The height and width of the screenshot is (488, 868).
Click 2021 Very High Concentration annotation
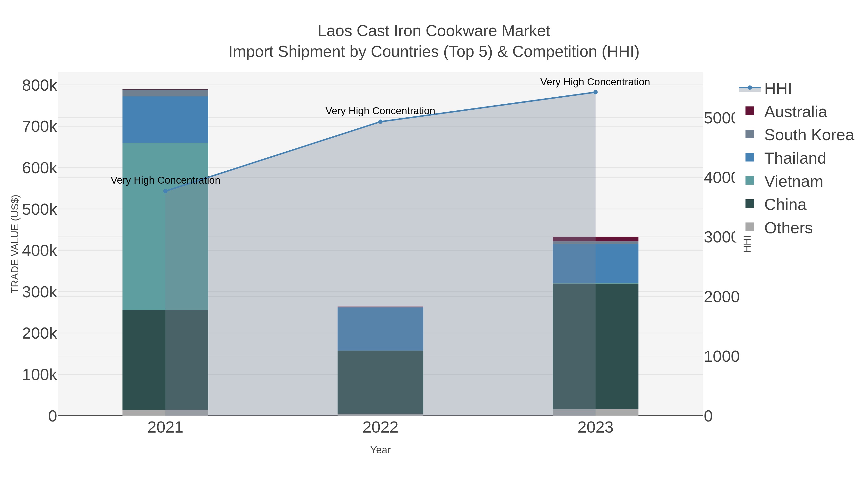pos(165,180)
